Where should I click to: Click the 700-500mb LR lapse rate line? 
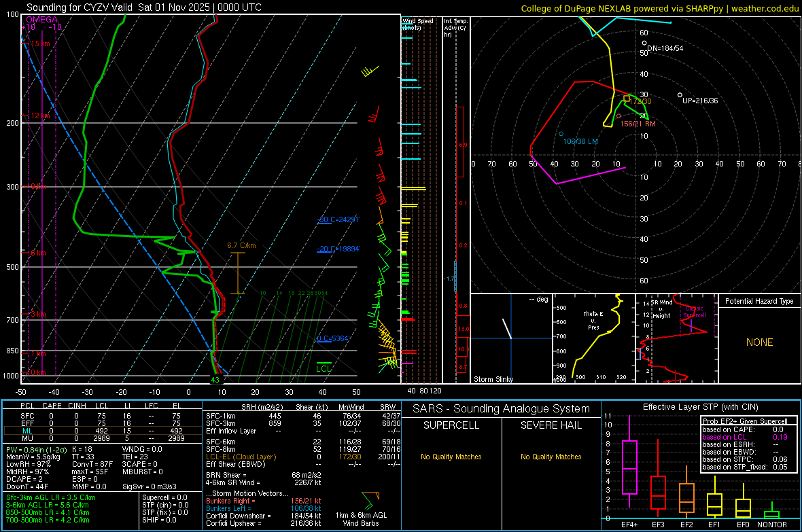(48, 520)
